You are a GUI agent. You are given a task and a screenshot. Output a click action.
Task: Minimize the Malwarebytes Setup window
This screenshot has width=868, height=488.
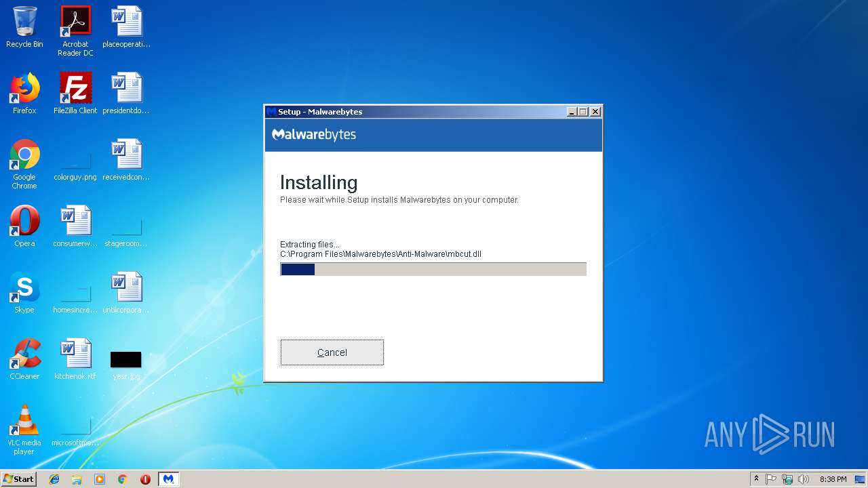coord(571,112)
